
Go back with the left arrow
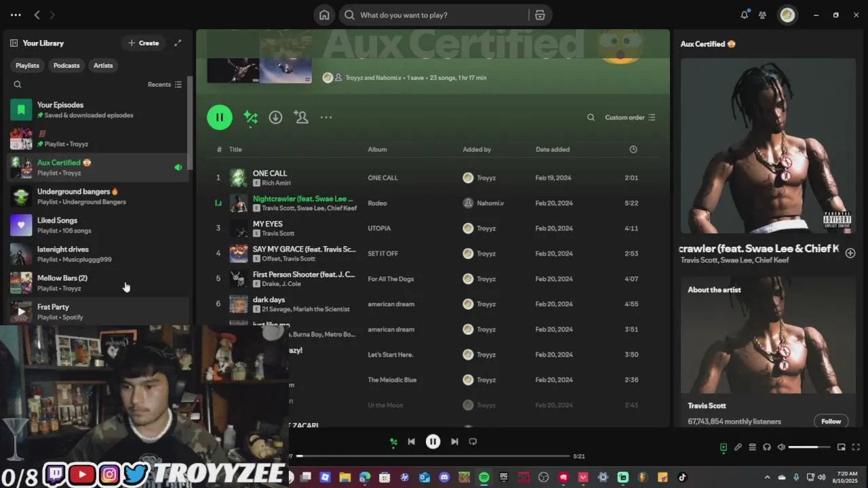pos(37,15)
